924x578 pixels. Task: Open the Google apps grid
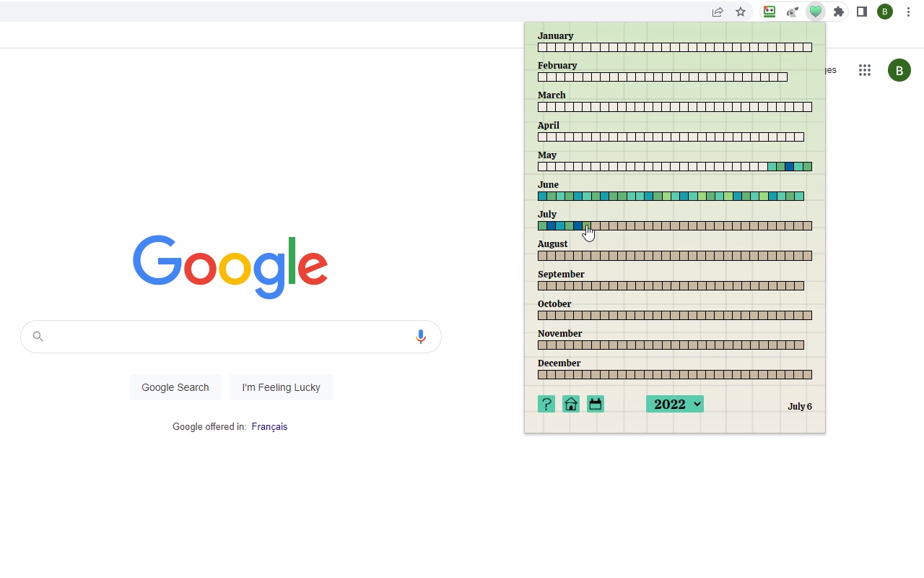tap(865, 70)
